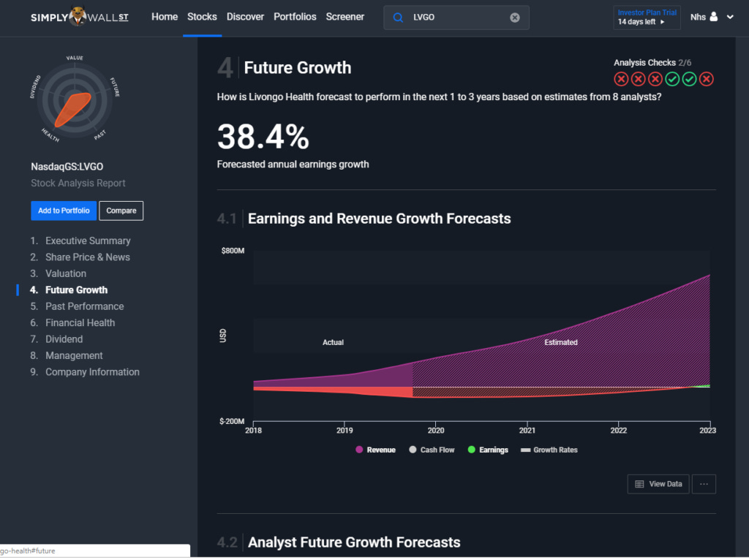This screenshot has width=749, height=560.
Task: Open the Investor Plan Trial banner
Action: [x=647, y=18]
